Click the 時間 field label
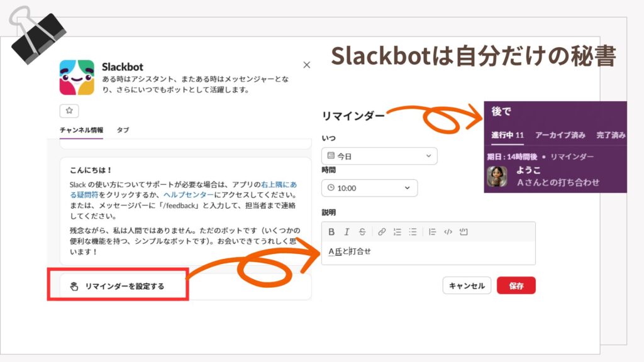The height and width of the screenshot is (362, 644). pos(328,170)
